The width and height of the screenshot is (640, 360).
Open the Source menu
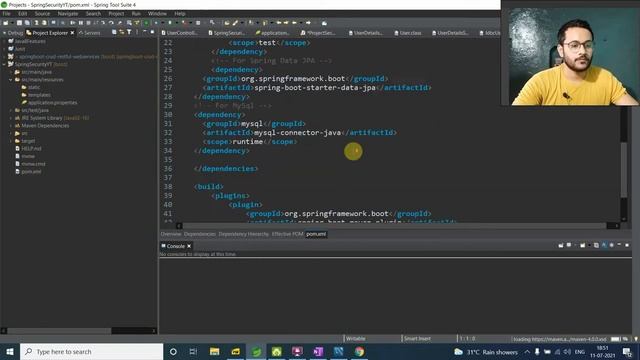pos(42,13)
